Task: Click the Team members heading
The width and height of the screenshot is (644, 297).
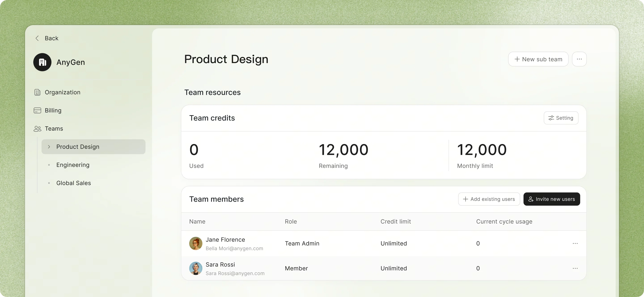Action: (x=216, y=199)
